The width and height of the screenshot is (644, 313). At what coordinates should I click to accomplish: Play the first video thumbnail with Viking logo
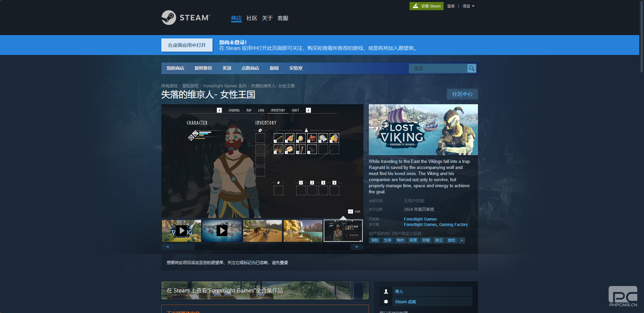tap(182, 231)
